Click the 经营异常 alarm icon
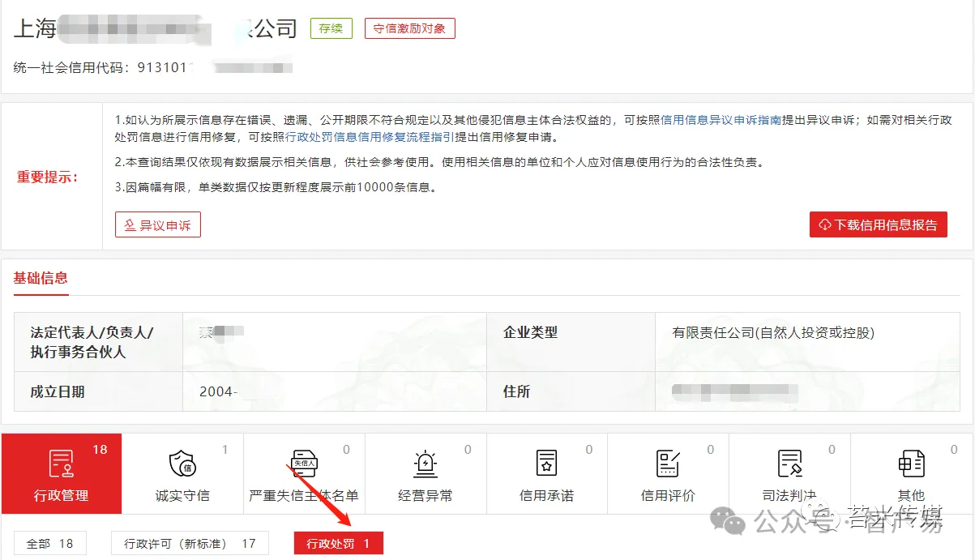 pos(425,464)
